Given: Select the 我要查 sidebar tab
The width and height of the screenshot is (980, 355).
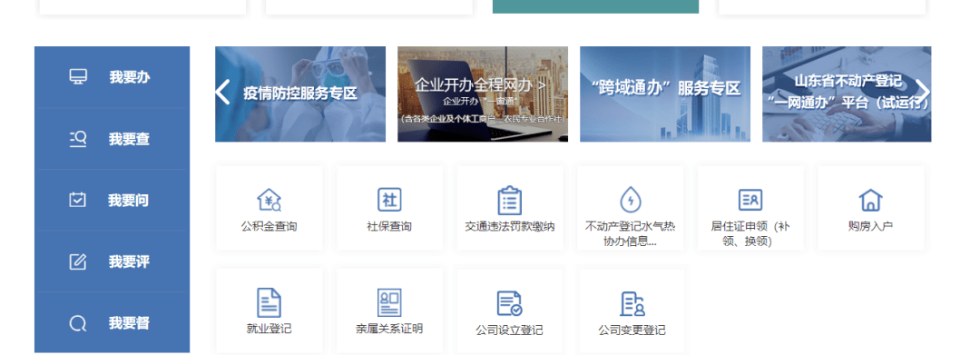Looking at the screenshot, I should coord(112,139).
